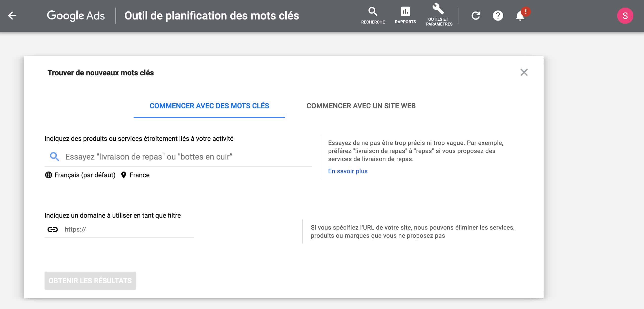
Task: Open the Recherche search tool
Action: pyautogui.click(x=373, y=16)
